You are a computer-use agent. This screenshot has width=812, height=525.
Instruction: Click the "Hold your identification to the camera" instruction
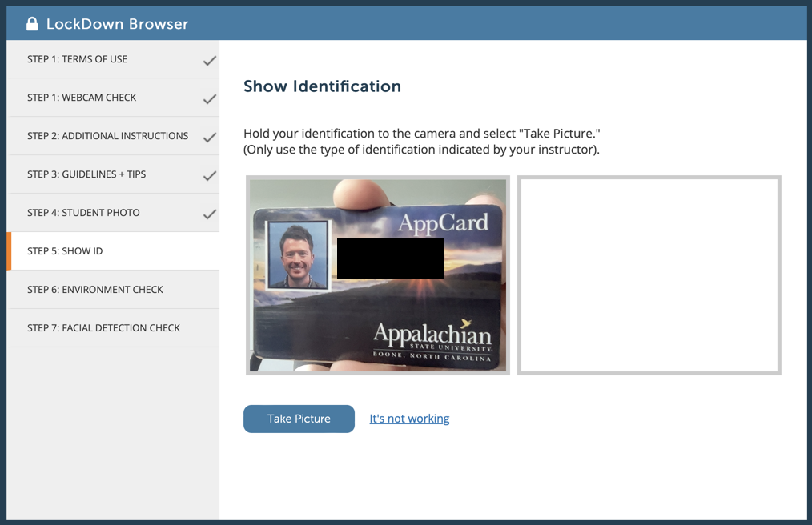tap(422, 134)
